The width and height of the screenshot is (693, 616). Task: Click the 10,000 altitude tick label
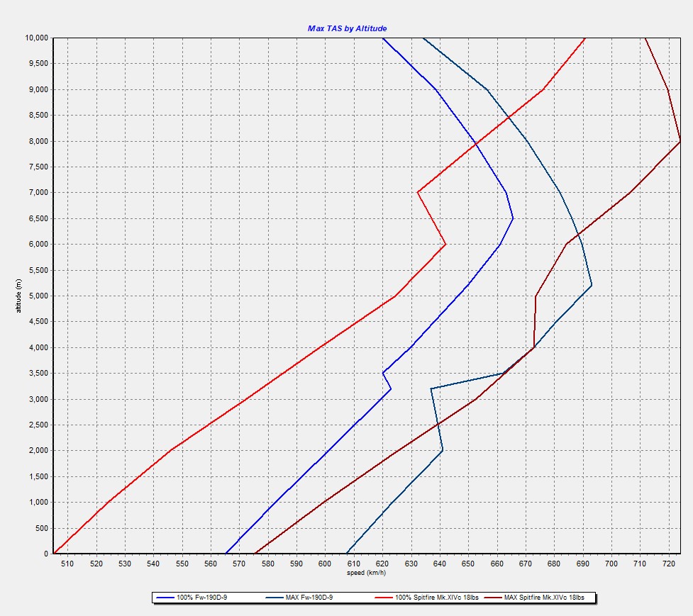coord(36,38)
